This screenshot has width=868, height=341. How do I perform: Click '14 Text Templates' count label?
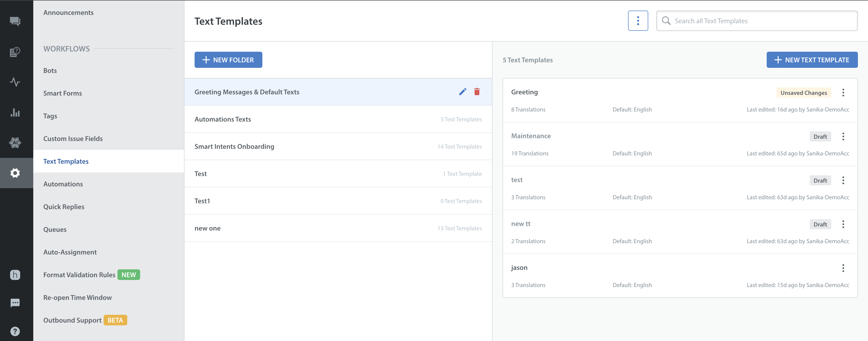tap(459, 147)
